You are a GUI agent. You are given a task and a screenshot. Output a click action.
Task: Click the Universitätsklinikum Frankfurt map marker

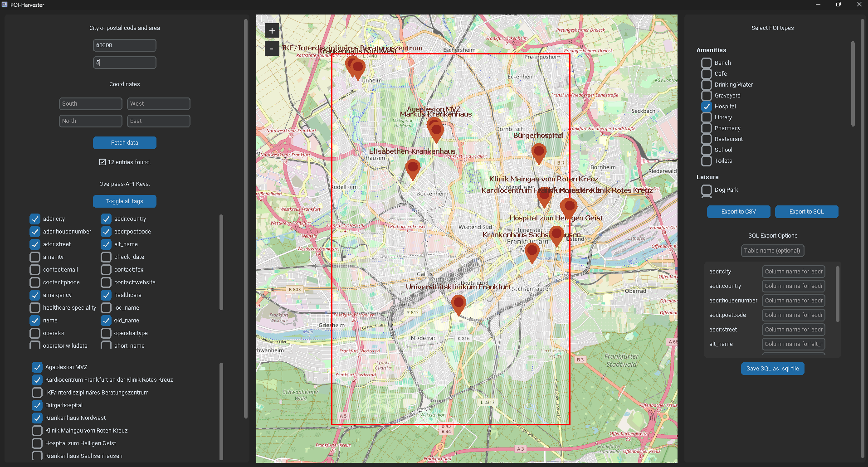pyautogui.click(x=458, y=303)
